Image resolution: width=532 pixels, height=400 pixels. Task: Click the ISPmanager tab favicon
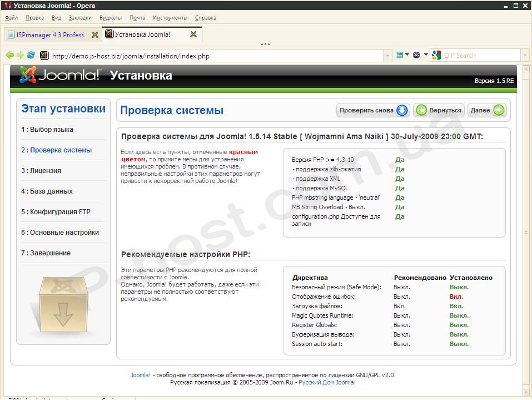[11, 34]
